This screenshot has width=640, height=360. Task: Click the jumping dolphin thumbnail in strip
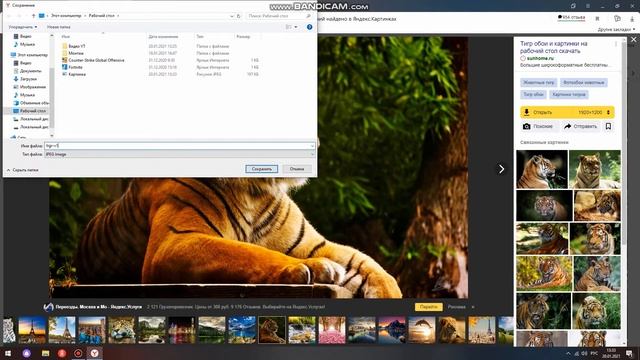click(x=421, y=329)
